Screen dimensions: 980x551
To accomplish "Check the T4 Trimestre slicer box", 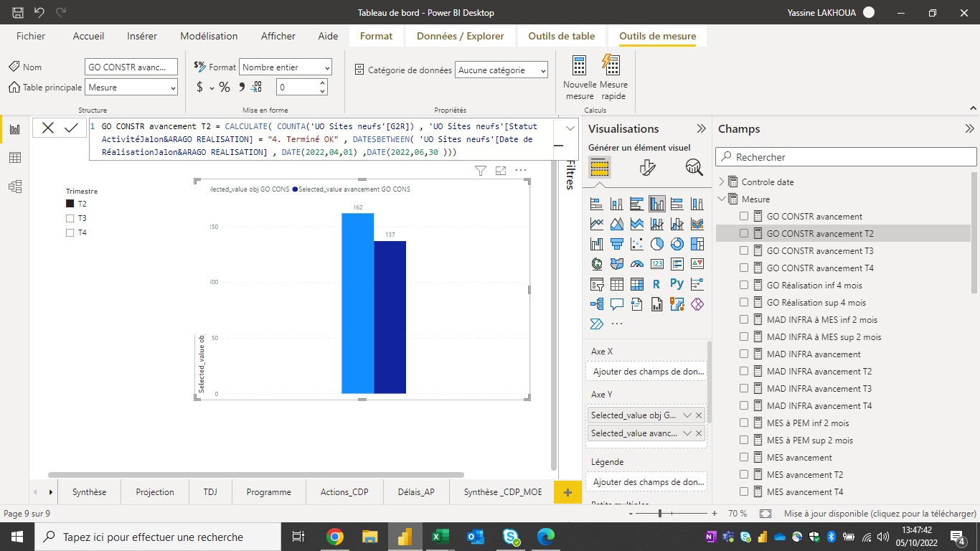I will coord(70,232).
